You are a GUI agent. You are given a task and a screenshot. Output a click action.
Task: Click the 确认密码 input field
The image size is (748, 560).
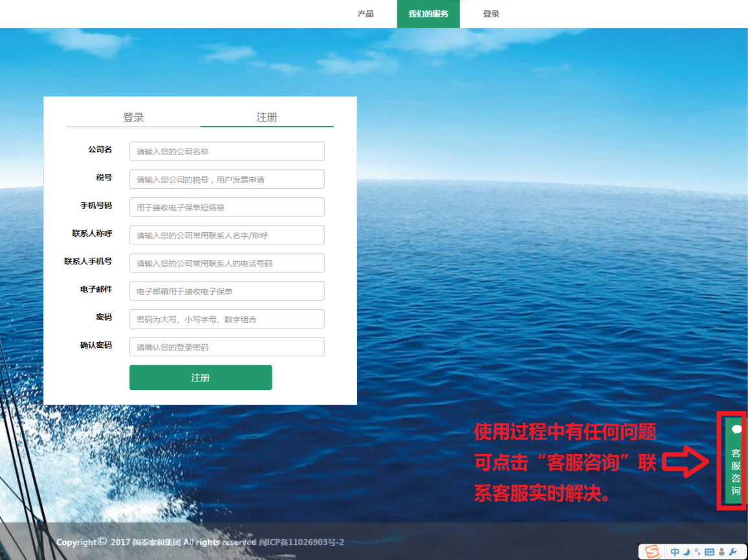tap(226, 347)
